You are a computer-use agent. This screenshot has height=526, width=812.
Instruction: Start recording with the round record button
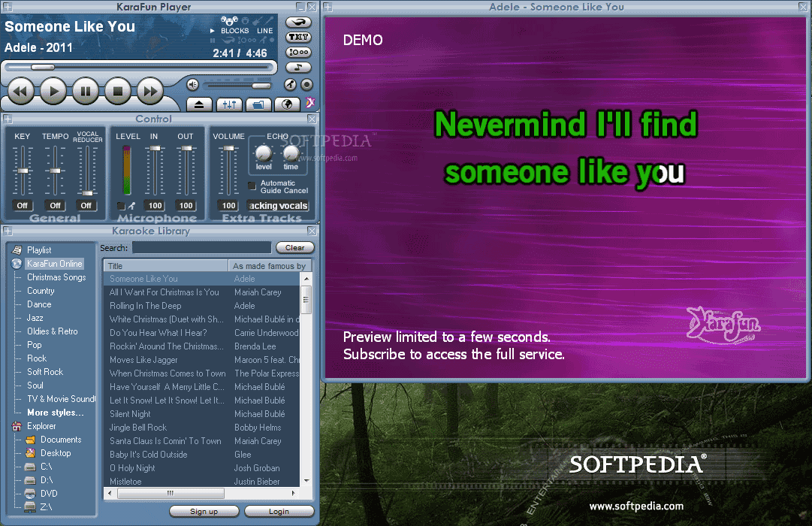(x=307, y=84)
